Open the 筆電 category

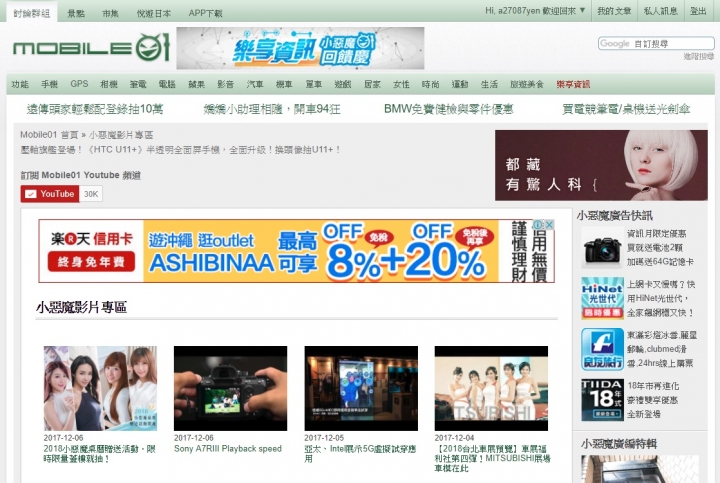tap(138, 84)
